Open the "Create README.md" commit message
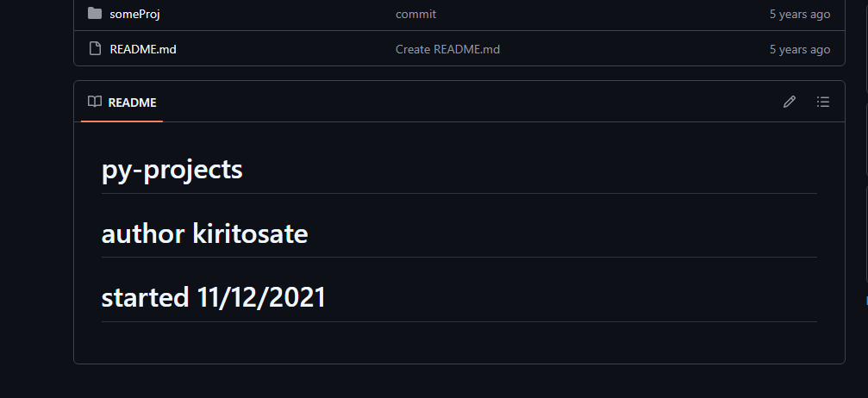The image size is (868, 398). click(x=447, y=49)
